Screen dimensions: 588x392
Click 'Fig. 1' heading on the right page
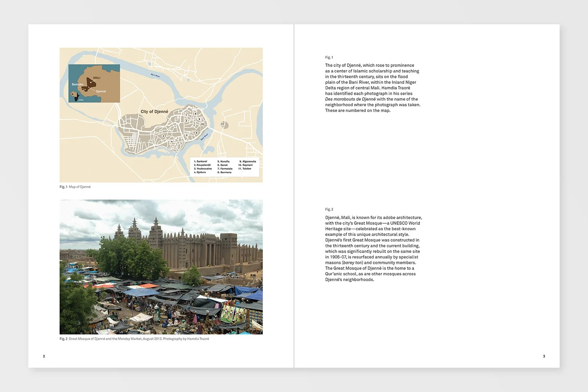[x=329, y=58]
